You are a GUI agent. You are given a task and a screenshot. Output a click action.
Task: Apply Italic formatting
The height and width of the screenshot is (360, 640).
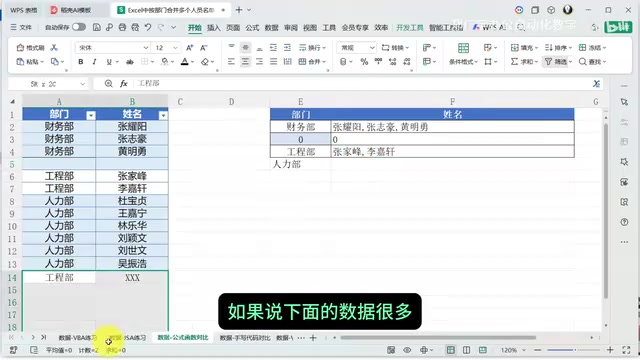[94, 62]
